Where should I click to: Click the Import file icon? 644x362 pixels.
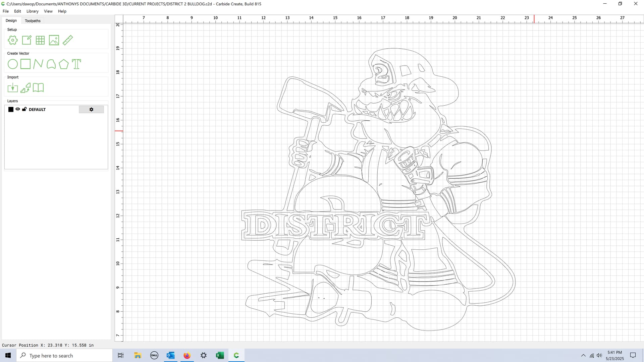(13, 88)
